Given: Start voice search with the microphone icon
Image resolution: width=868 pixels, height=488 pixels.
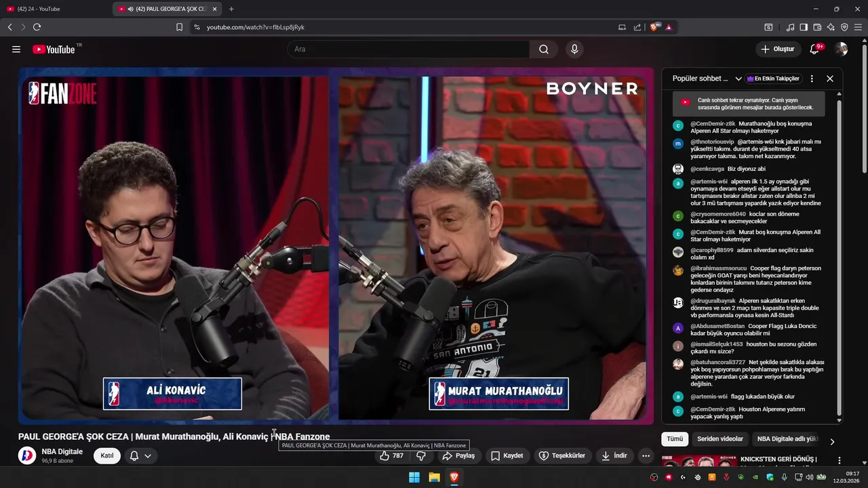Looking at the screenshot, I should point(574,49).
